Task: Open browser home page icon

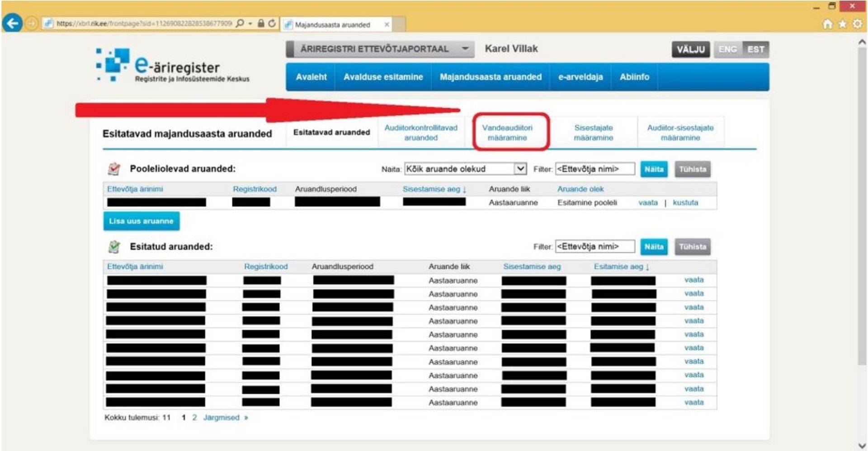Action: tap(827, 24)
